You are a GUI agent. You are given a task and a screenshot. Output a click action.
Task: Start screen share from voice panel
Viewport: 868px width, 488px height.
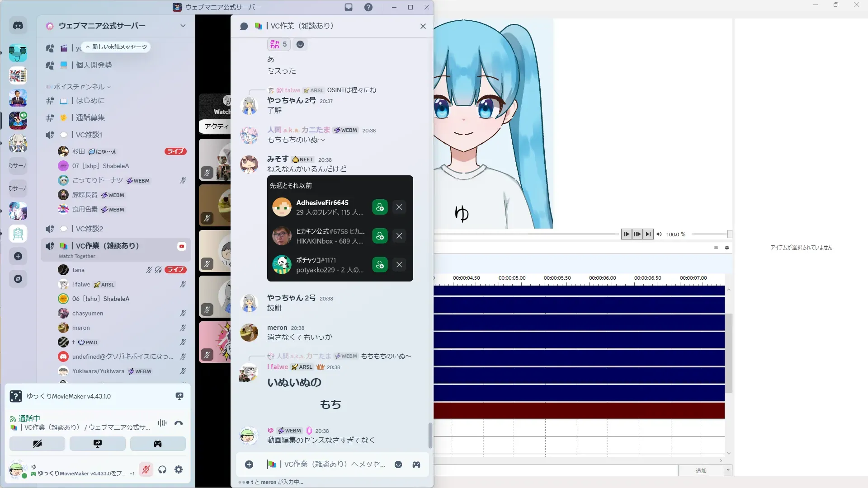(x=97, y=444)
